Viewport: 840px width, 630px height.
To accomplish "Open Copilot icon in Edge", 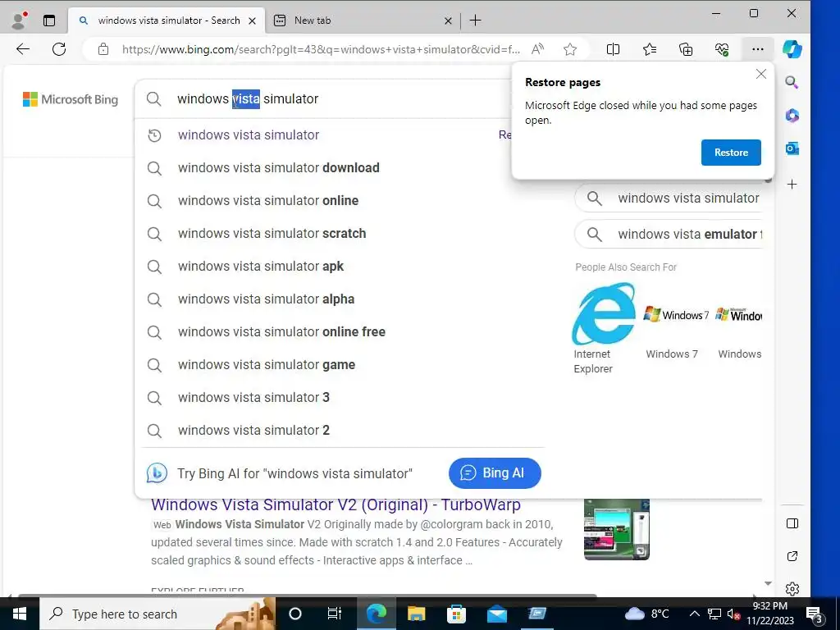I will [x=792, y=49].
